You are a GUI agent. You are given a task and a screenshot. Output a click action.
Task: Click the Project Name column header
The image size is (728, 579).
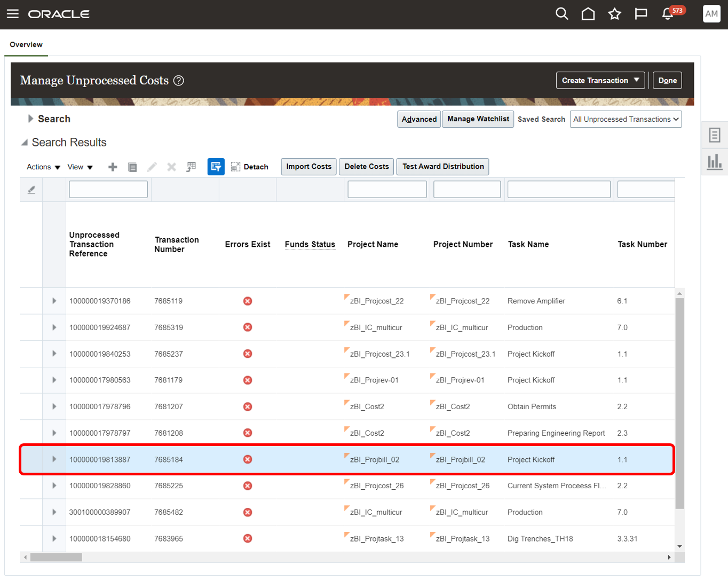click(373, 244)
